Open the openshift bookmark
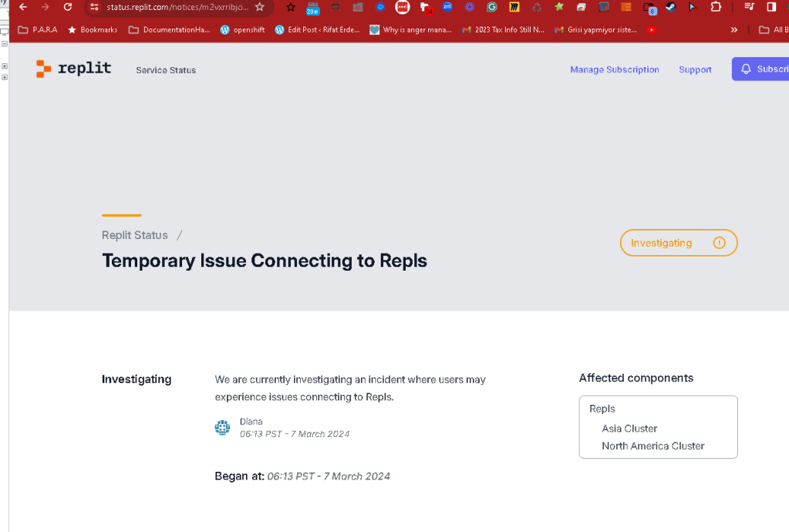 pyautogui.click(x=242, y=29)
